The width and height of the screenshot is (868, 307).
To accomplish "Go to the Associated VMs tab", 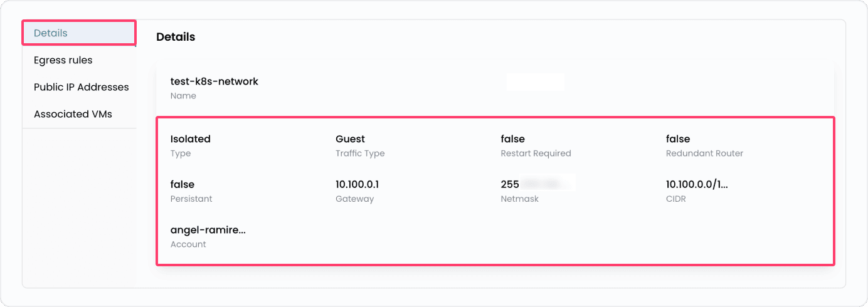I will coord(73,114).
